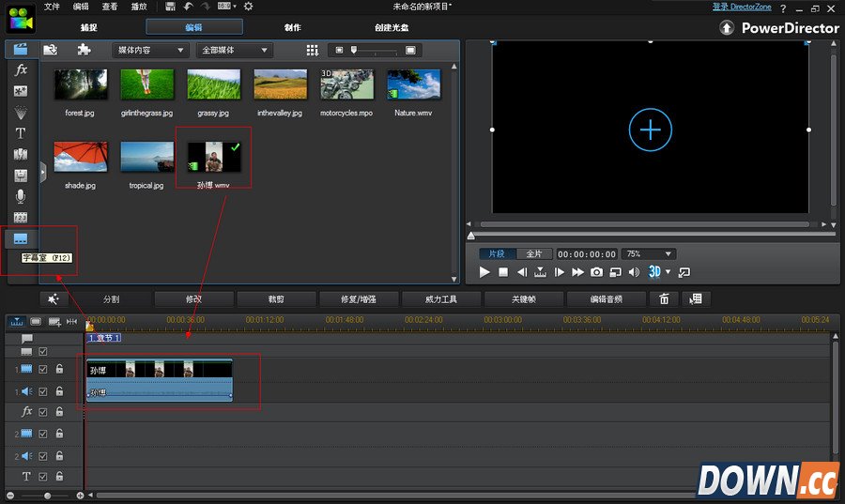Open the Effects room (fx) in sidebar

tap(21, 70)
